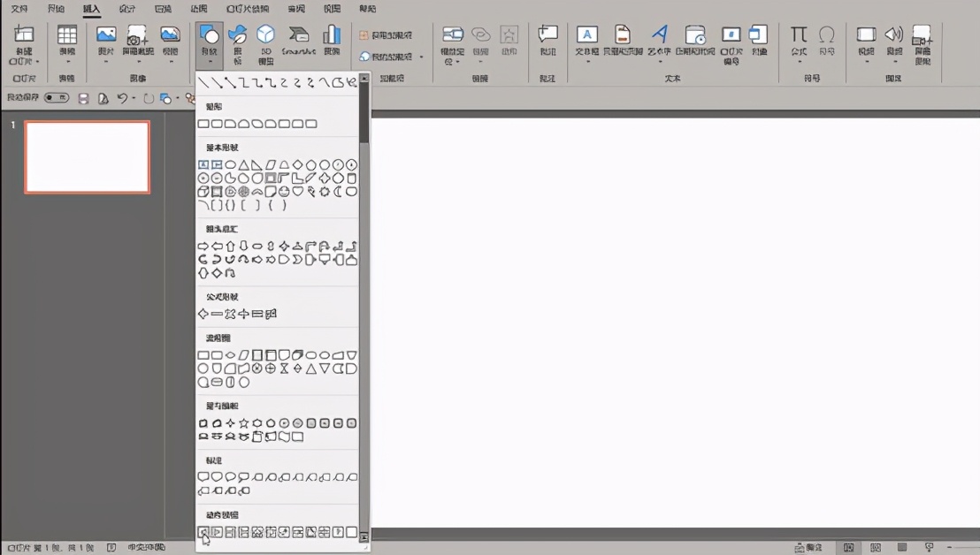Click the Pictures icon in the ribbon

[x=106, y=34]
